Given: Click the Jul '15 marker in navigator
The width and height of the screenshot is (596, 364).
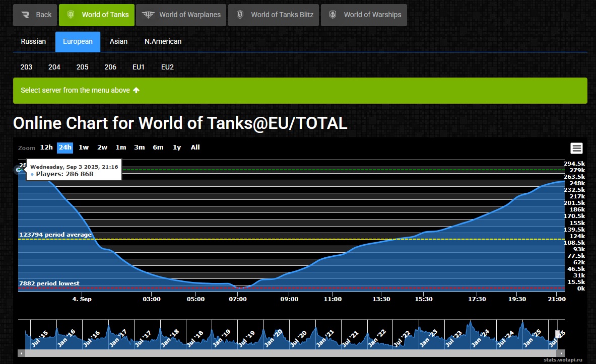Looking at the screenshot, I should pos(39,338).
